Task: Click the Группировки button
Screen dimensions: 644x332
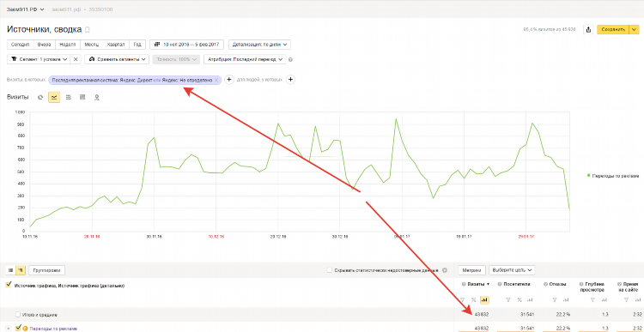Action: coord(47,270)
